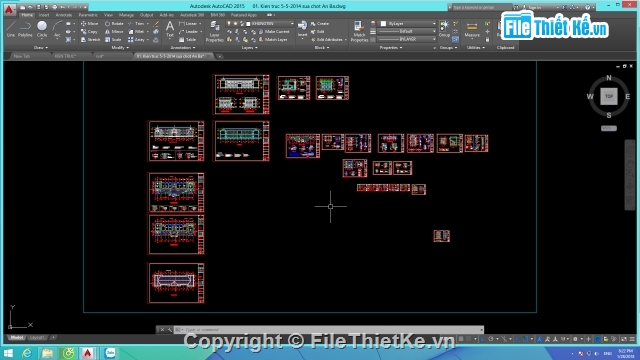Image resolution: width=640 pixels, height=360 pixels.
Task: Switch to the Annotate ribbon tab
Action: point(64,15)
